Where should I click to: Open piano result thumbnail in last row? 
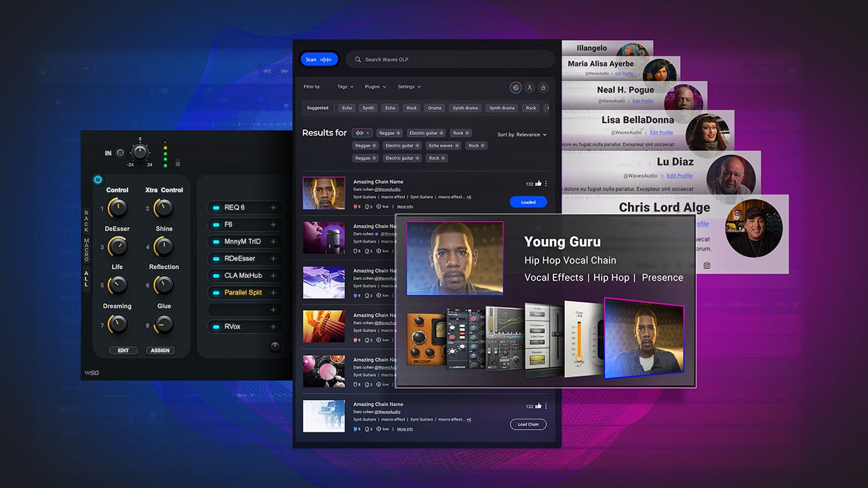coord(323,416)
